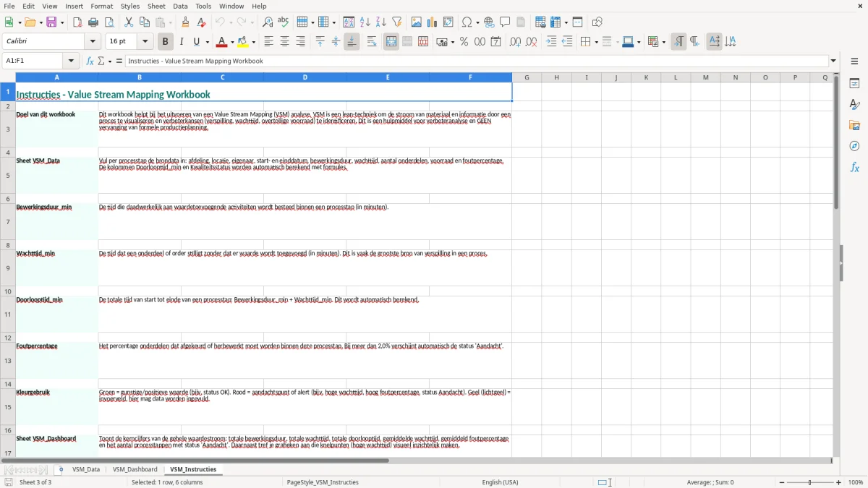Click the zoom in plus button
This screenshot has width=868, height=488.
click(x=839, y=482)
